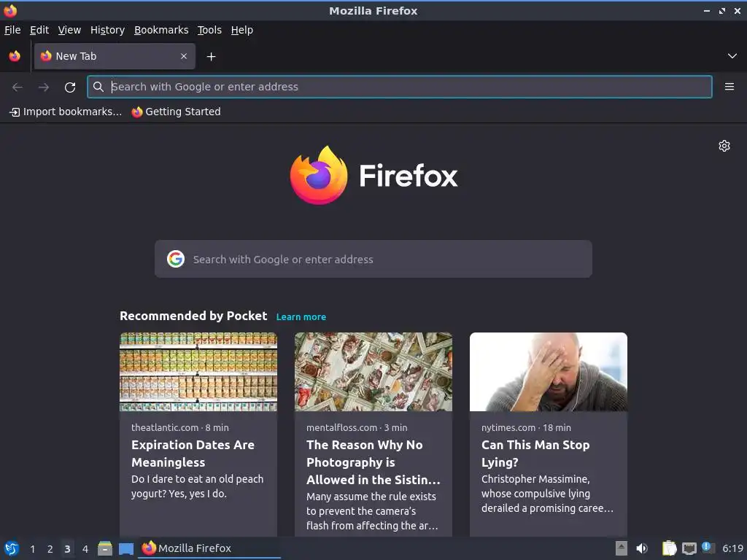The image size is (747, 560).
Task: Select the New Tab tab
Action: (x=115, y=56)
